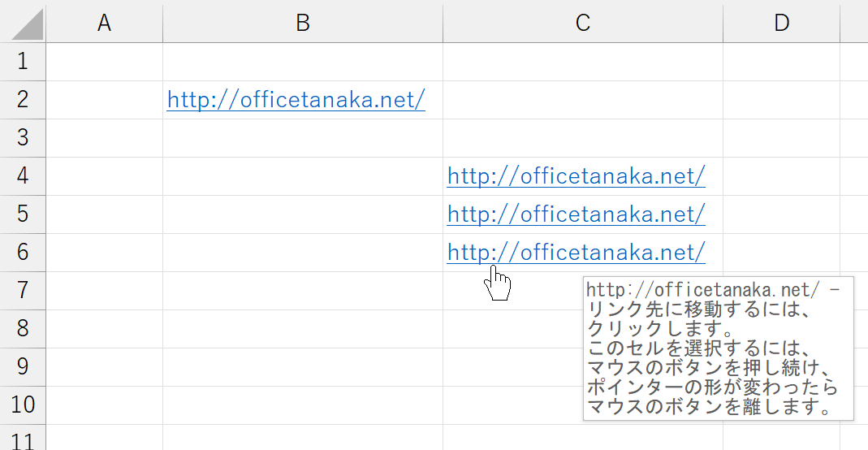Open the hyperlink in cell C4
Image resolution: width=868 pixels, height=450 pixels.
(577, 176)
